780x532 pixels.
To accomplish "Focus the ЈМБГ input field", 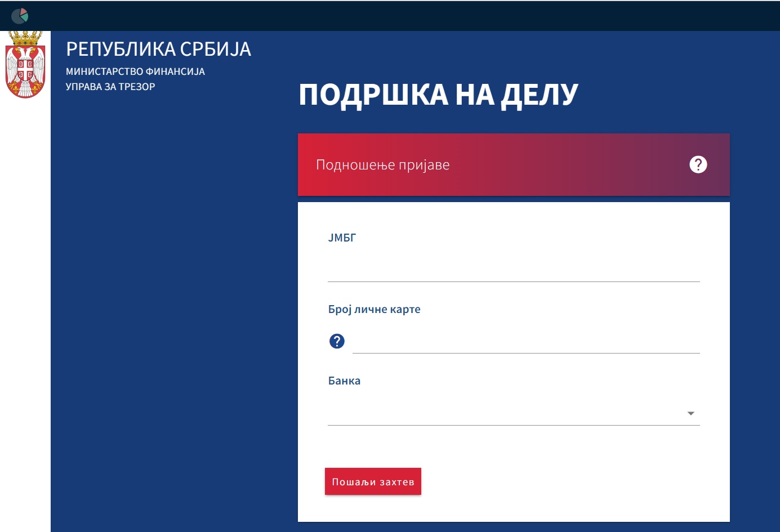I will 514,269.
